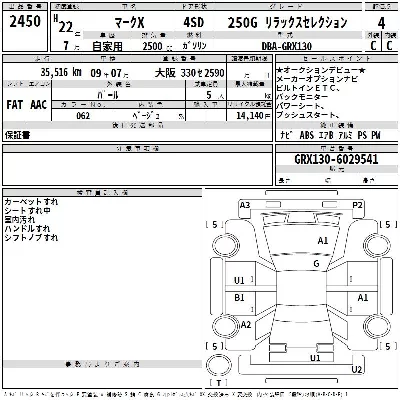Select the B1 mark on the diagram
Viewport: 400px width, 400px height.
click(239, 297)
